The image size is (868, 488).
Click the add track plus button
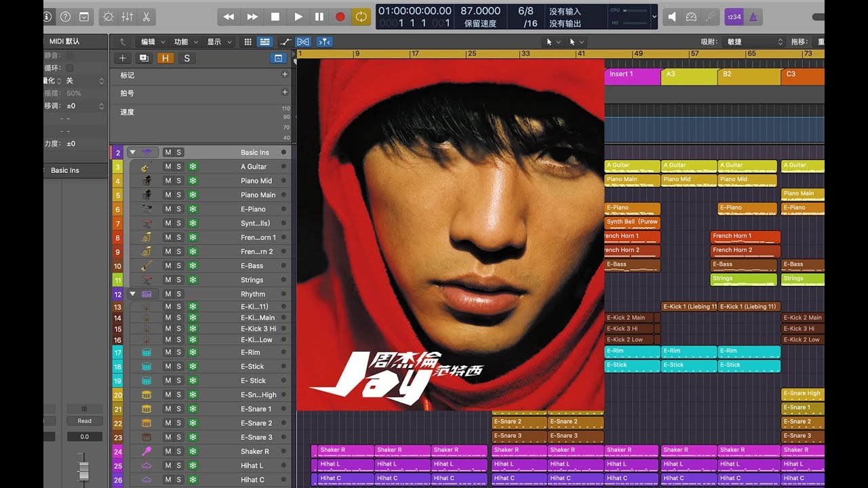(123, 58)
